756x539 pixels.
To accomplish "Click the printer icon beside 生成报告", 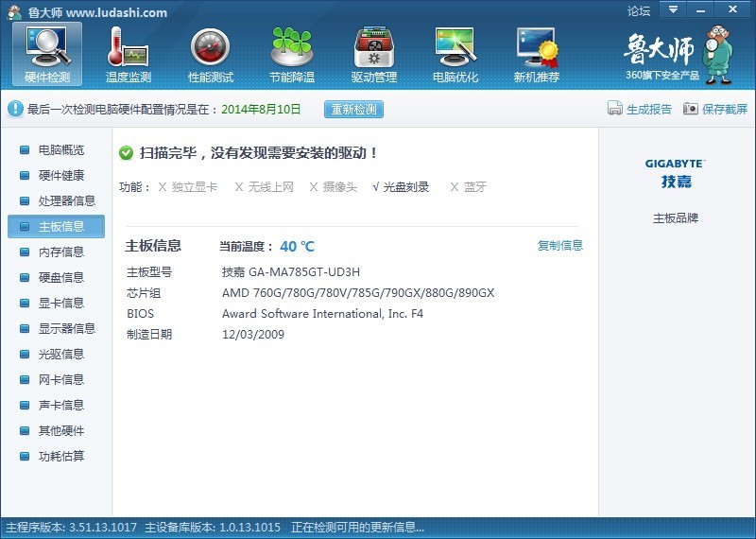I will pos(615,109).
